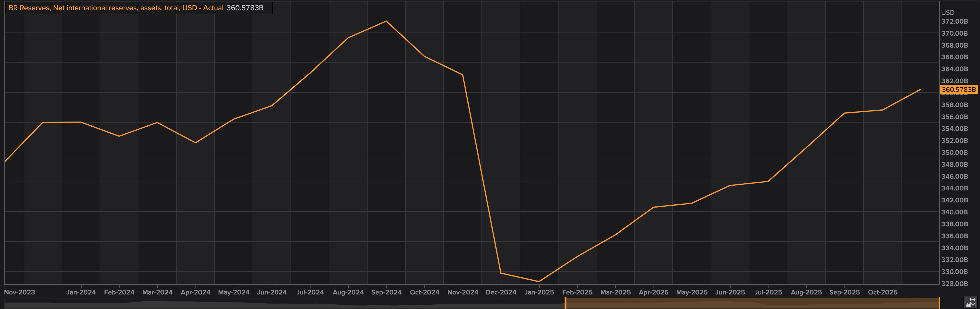980x309 pixels.
Task: Click the USD unit label above the axis
Action: pyautogui.click(x=948, y=13)
